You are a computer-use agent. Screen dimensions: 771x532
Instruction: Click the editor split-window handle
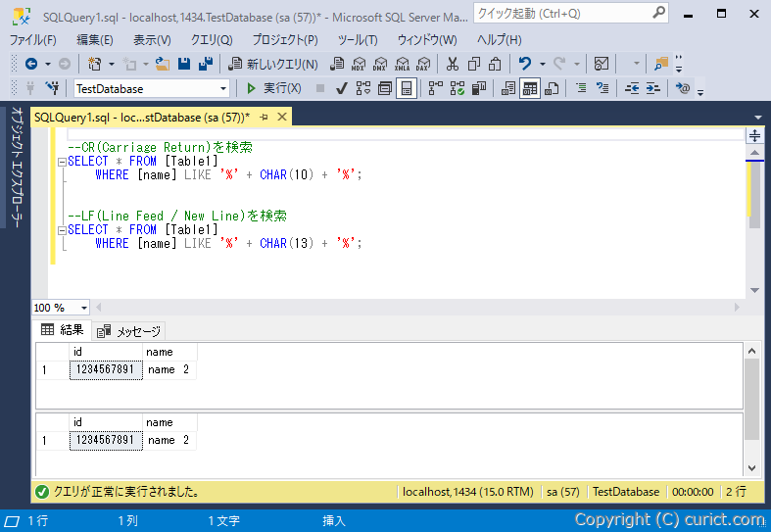pyautogui.click(x=754, y=135)
